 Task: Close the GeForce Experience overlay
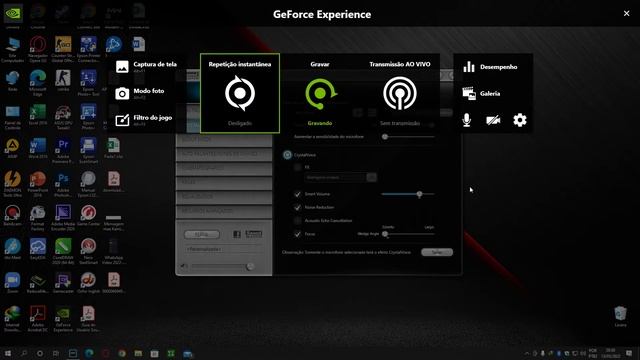click(x=627, y=13)
